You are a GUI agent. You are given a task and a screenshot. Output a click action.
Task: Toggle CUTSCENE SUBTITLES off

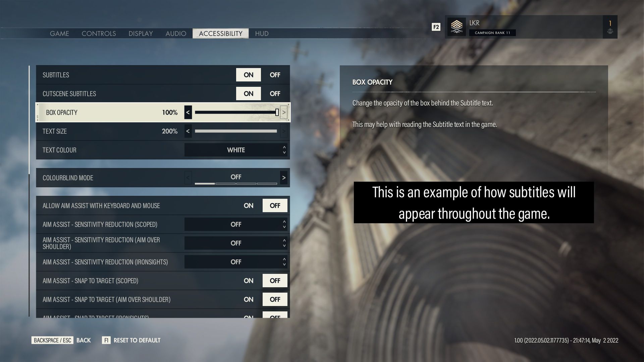tap(275, 93)
